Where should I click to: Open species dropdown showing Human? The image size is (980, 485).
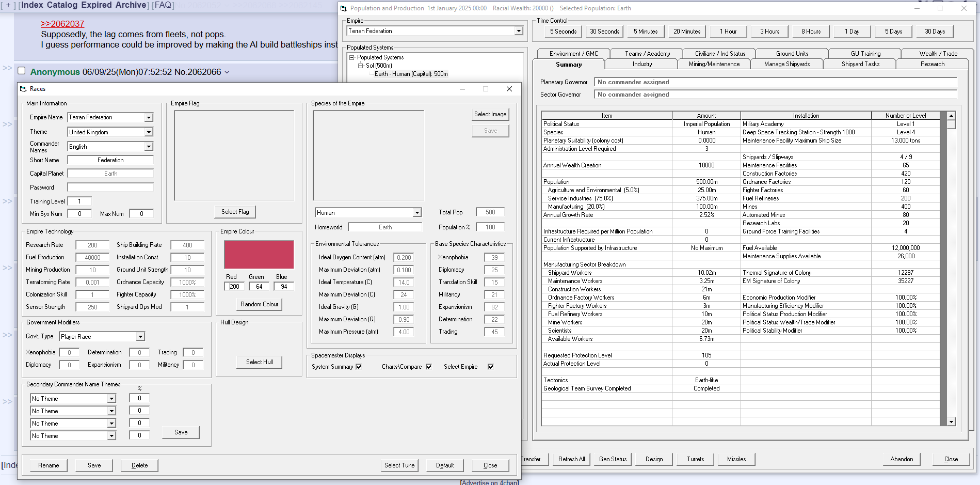pos(417,213)
